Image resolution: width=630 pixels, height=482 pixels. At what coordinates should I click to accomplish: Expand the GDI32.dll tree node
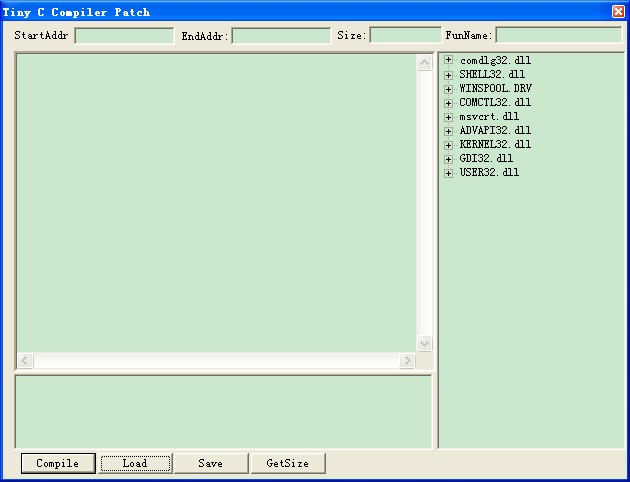click(448, 159)
